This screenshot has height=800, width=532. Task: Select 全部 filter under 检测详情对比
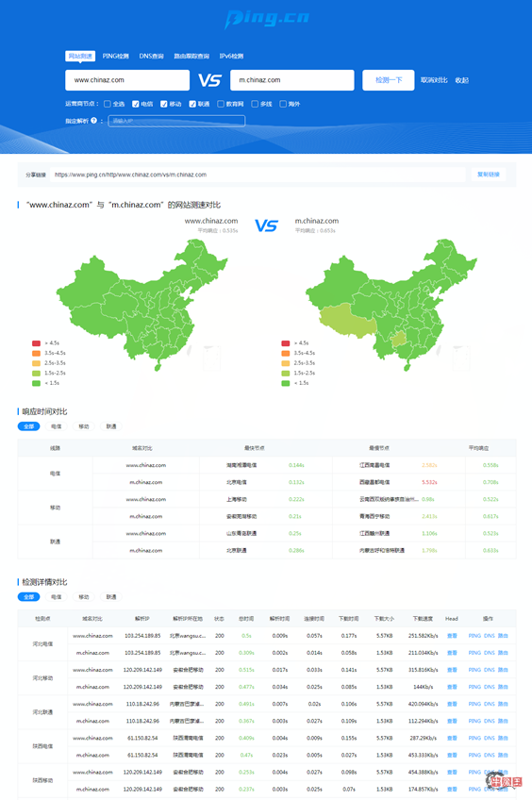coord(28,597)
